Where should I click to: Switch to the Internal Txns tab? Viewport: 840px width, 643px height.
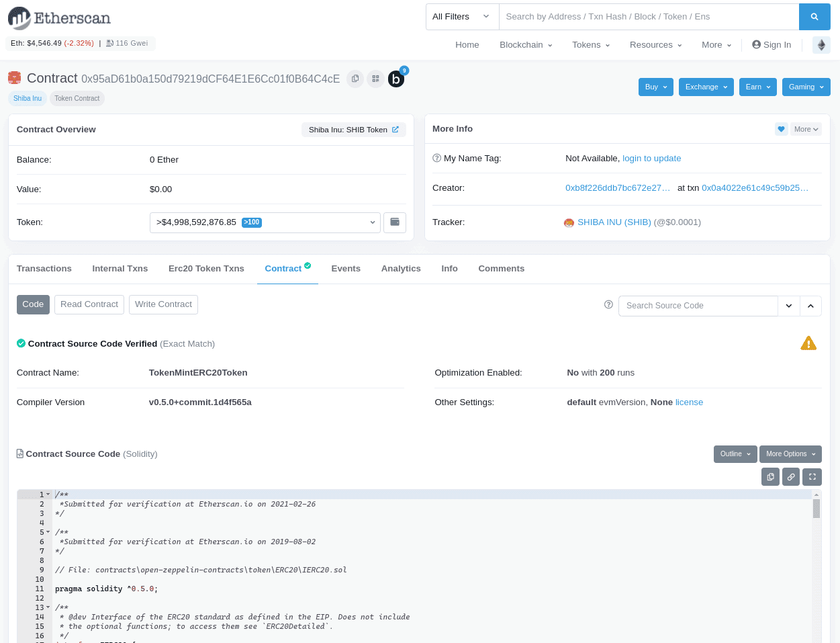[120, 269]
